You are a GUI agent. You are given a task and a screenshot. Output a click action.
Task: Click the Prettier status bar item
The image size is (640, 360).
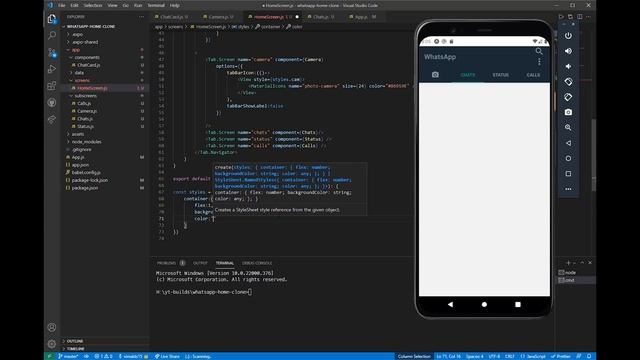tap(561, 356)
